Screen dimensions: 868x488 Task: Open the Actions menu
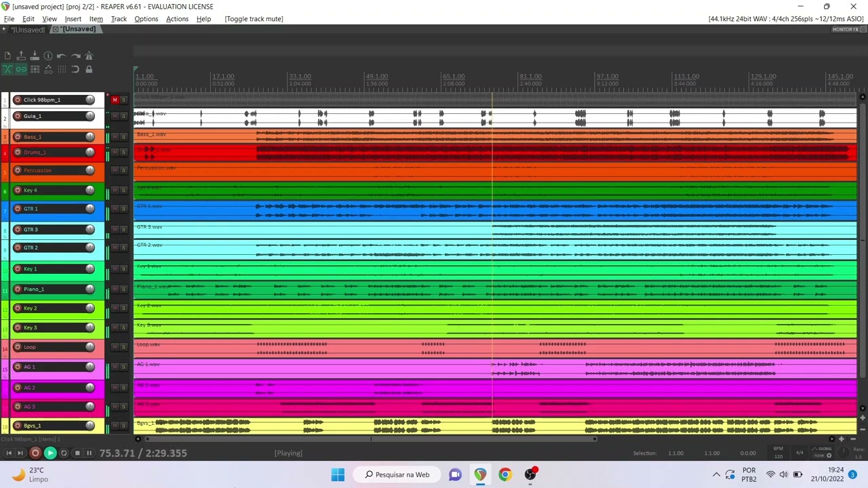tap(177, 19)
